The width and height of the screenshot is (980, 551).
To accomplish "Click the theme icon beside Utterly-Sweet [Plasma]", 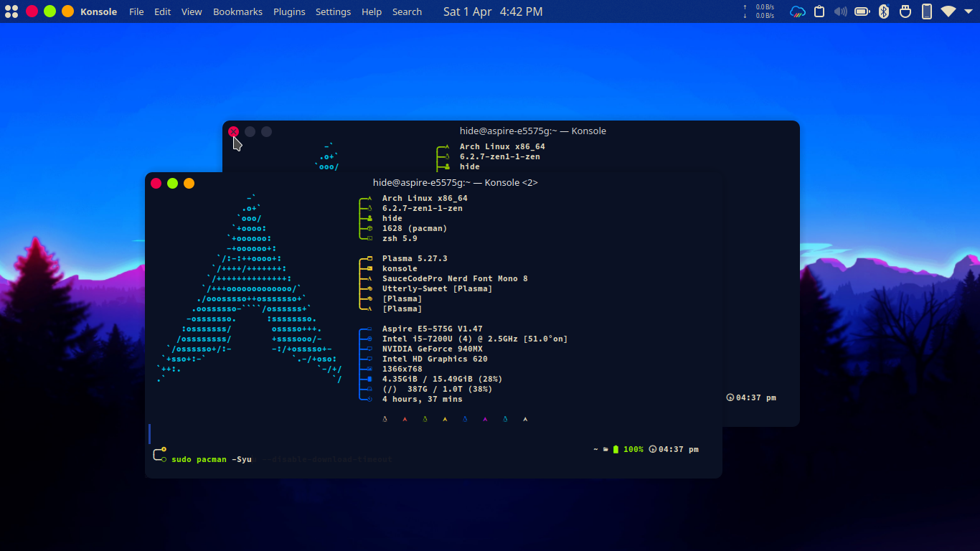I will pos(369,288).
